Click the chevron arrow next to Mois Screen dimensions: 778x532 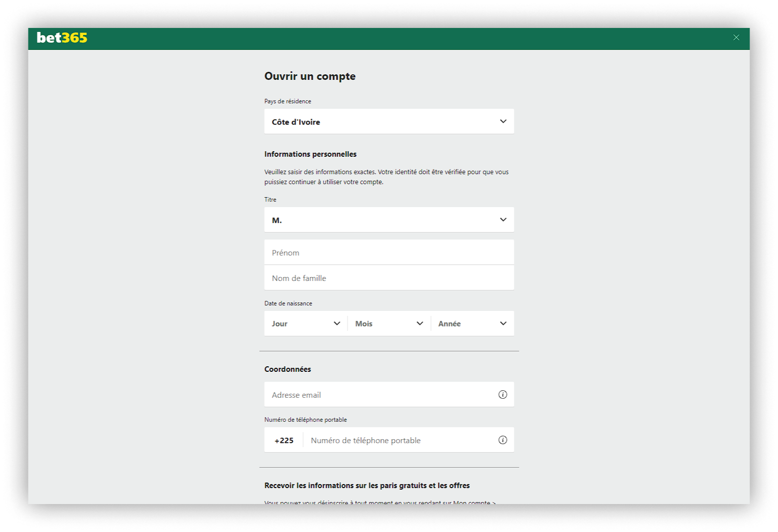419,323
